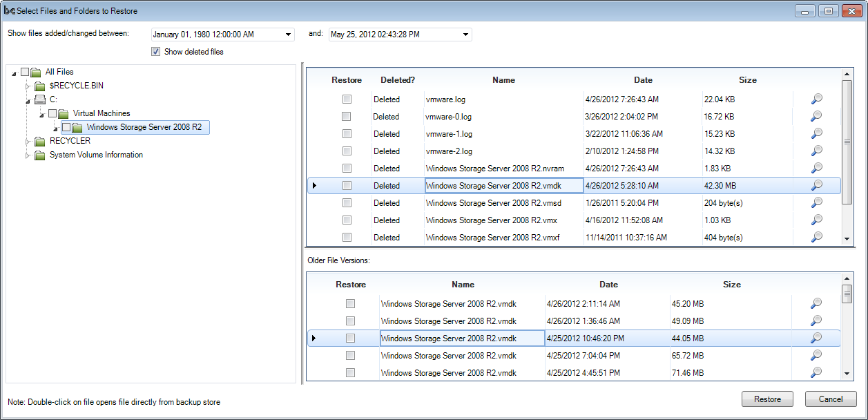This screenshot has width=868, height=420.
Task: Expand System Volume Information tree node
Action: [28, 155]
